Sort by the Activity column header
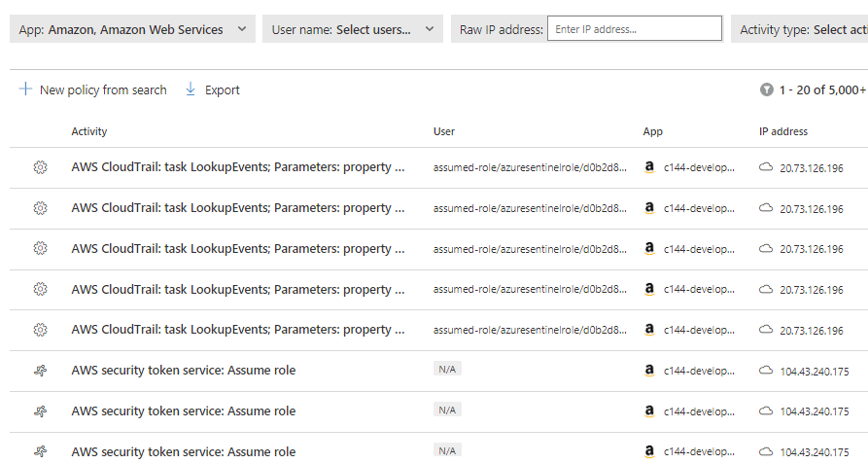868x464 pixels. 89,131
